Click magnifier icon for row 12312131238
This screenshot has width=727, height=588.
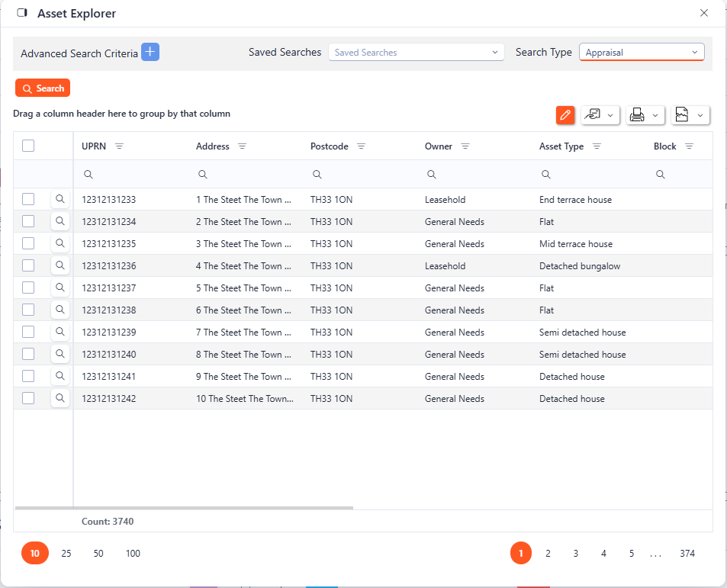pyautogui.click(x=60, y=310)
